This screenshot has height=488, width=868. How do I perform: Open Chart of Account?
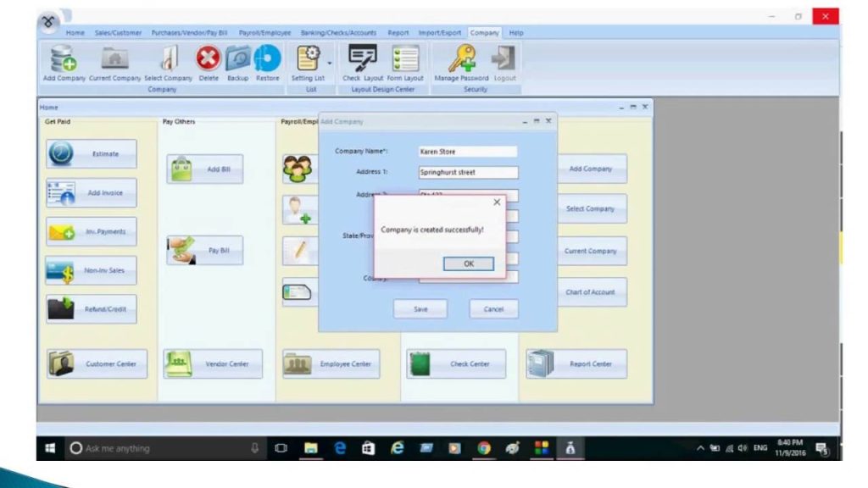pyautogui.click(x=591, y=292)
